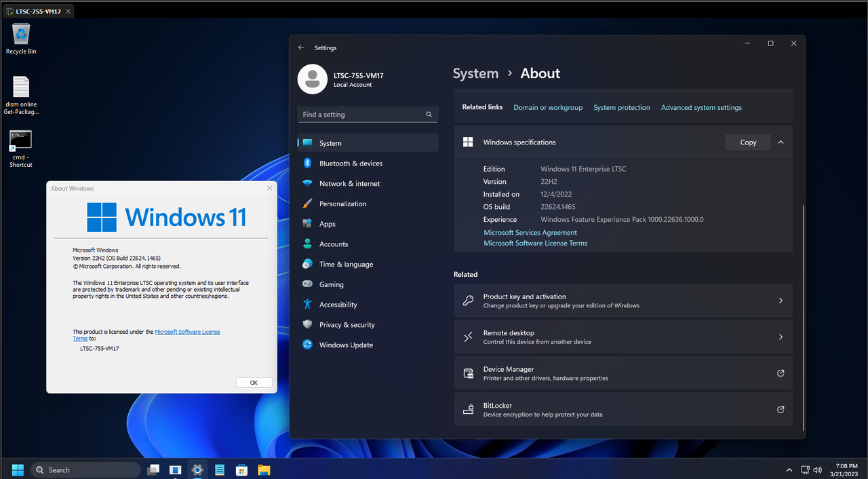Click the search magnifier in Find a setting
This screenshot has width=868, height=479.
[429, 115]
